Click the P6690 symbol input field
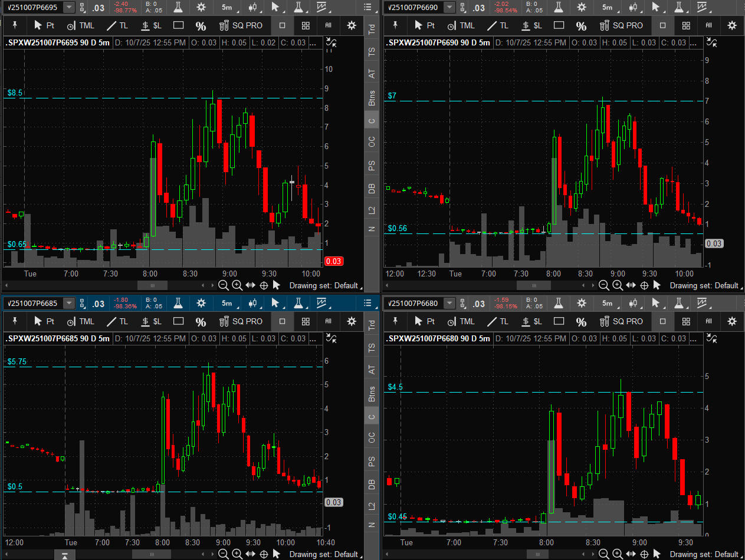The height and width of the screenshot is (560, 745). point(413,7)
